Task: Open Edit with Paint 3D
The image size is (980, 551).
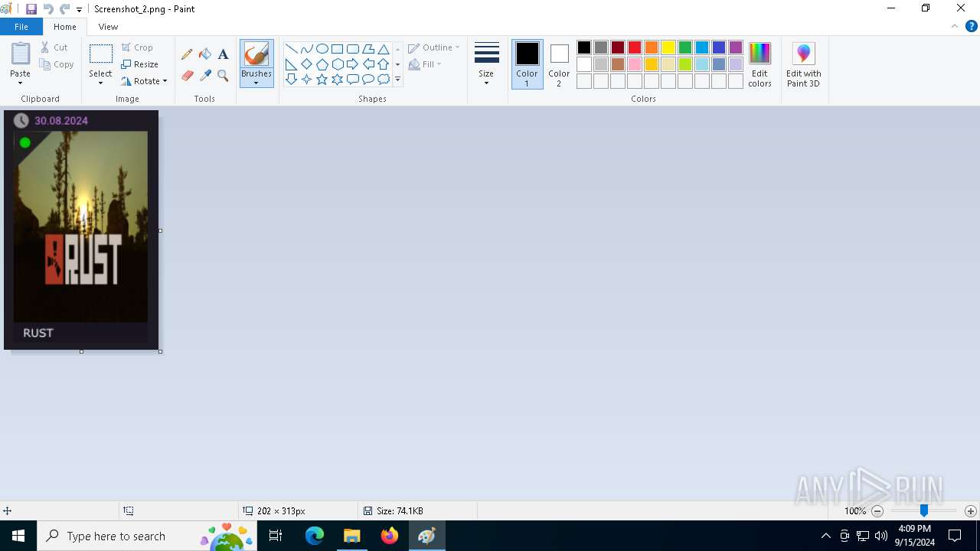Action: click(803, 65)
